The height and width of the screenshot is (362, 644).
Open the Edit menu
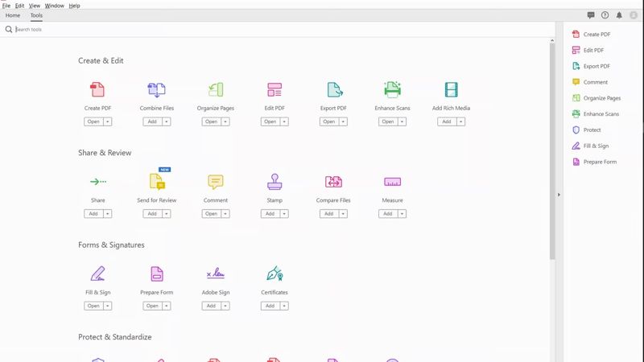19,6
